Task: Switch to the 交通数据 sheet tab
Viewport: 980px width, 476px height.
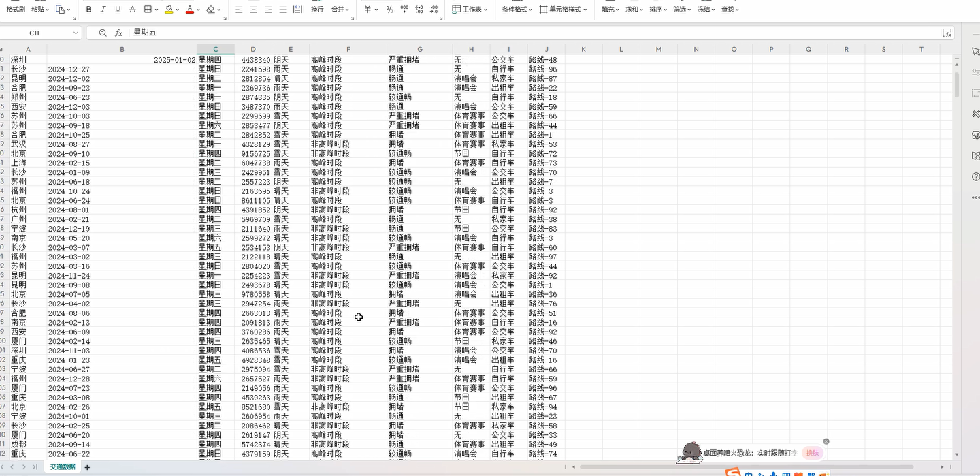Action: click(x=63, y=466)
